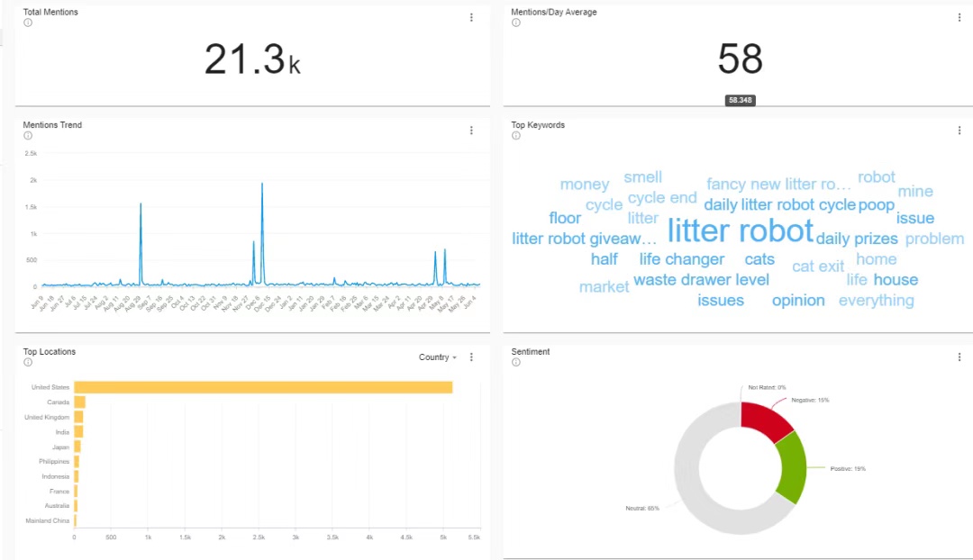Click the Sentiment widget info icon
The width and height of the screenshot is (973, 560).
[515, 363]
